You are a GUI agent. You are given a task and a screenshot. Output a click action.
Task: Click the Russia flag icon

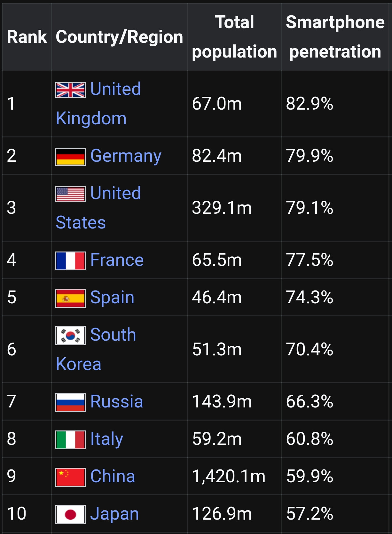(70, 402)
